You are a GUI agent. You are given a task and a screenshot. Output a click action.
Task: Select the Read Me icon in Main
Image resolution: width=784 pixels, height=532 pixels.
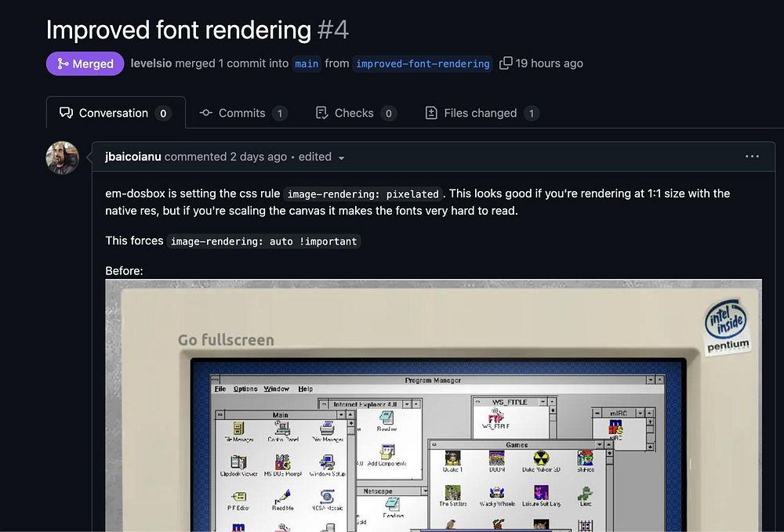coord(282,500)
